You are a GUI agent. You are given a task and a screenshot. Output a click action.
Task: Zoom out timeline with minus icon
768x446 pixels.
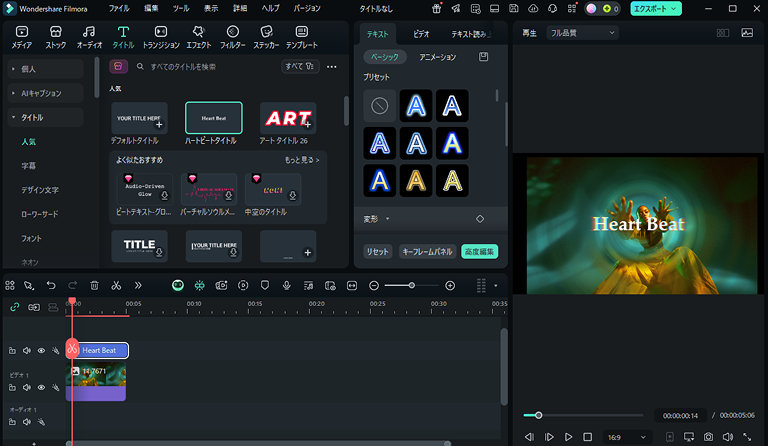point(374,285)
